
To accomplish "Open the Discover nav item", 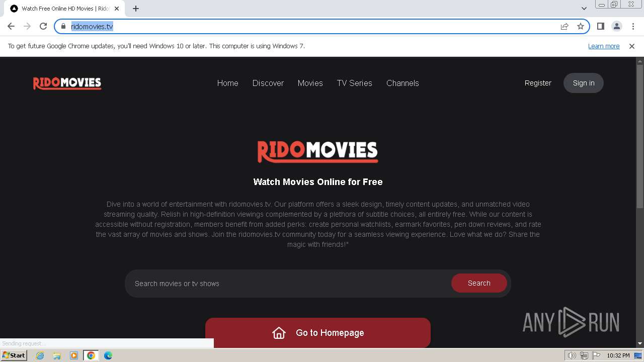I will pos(268,83).
